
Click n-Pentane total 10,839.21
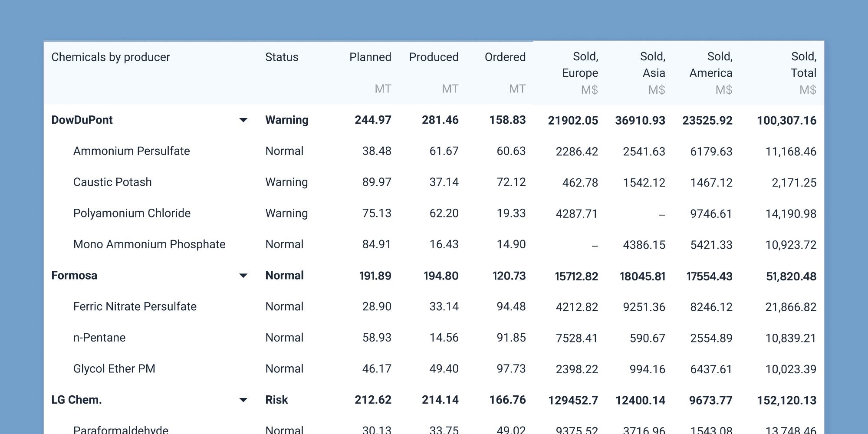791,338
